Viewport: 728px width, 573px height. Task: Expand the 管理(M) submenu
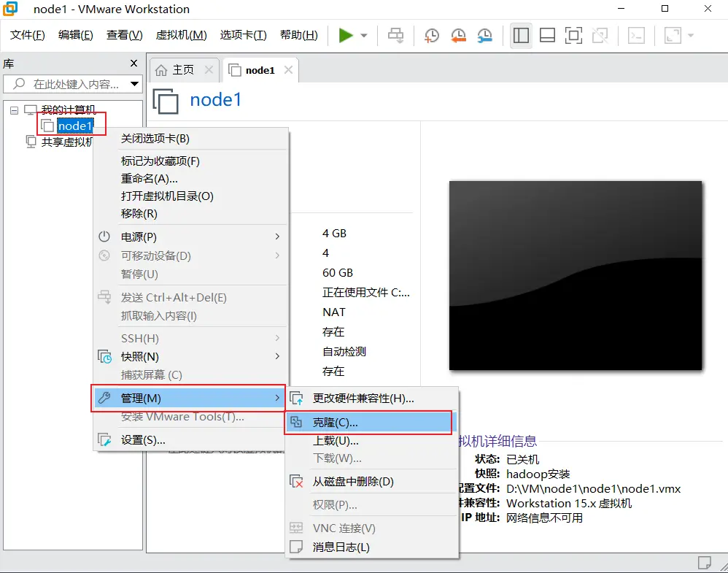191,399
